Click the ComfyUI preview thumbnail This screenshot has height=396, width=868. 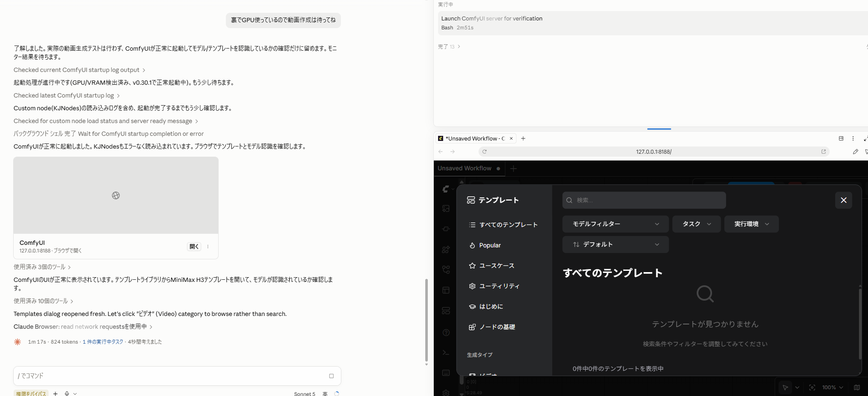[116, 195]
